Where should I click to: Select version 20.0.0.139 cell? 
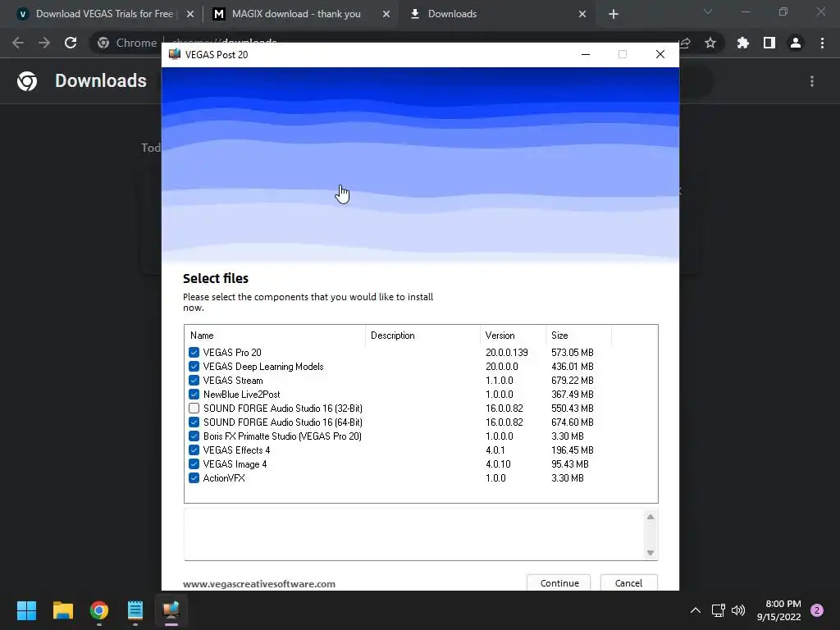(507, 353)
